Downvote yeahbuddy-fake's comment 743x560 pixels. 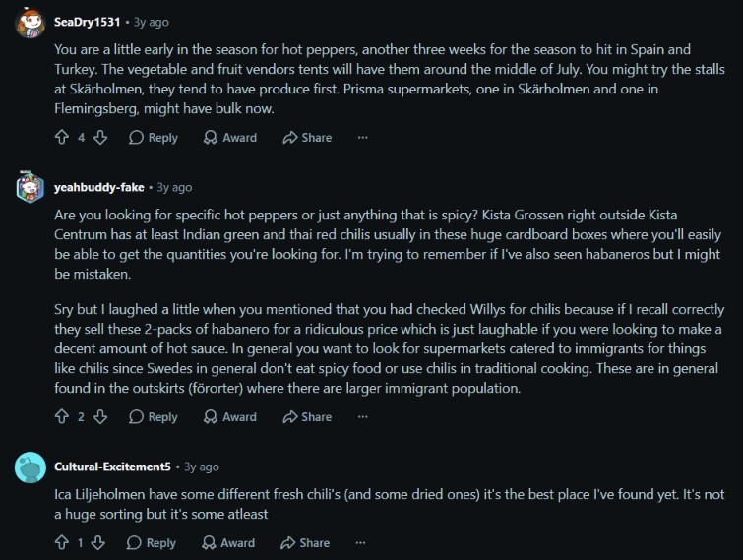pos(100,417)
